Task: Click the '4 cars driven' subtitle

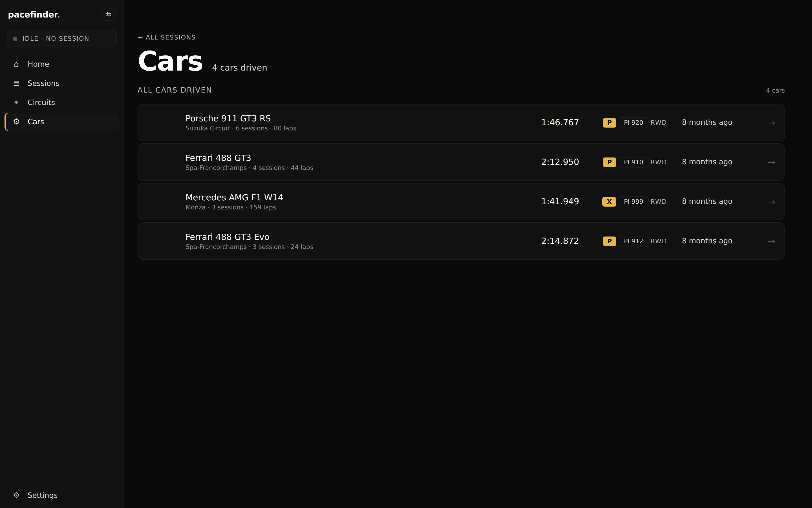Action: [240, 67]
